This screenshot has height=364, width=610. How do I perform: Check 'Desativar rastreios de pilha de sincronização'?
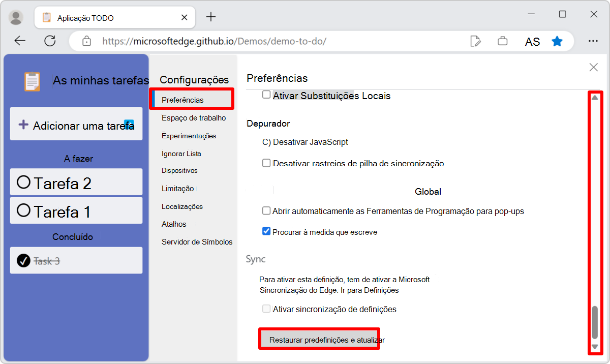[x=266, y=163]
